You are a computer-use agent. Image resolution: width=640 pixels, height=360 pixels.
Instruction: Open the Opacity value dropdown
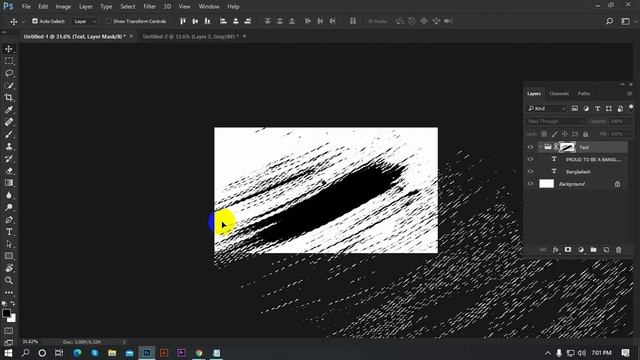tap(629, 122)
